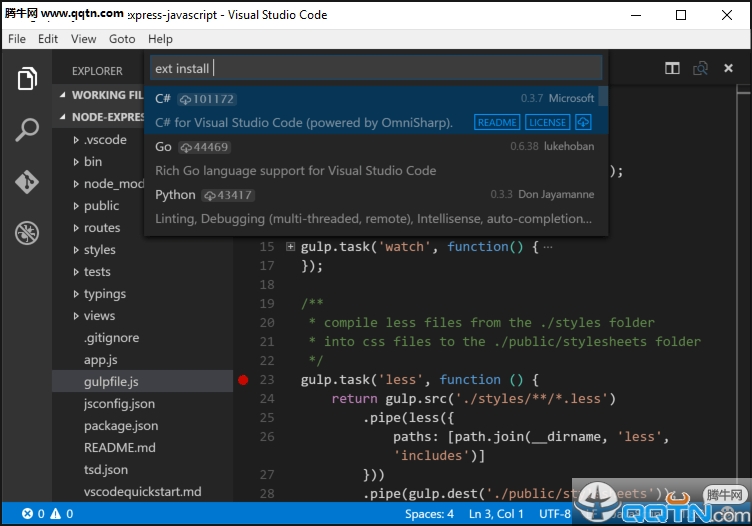
Task: Open the Git source control view
Action: coord(27,182)
